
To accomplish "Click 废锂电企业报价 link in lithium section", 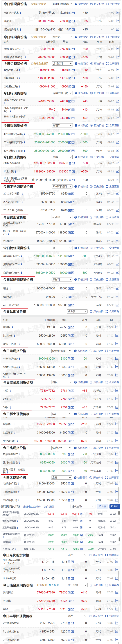I will tap(32, 506).
